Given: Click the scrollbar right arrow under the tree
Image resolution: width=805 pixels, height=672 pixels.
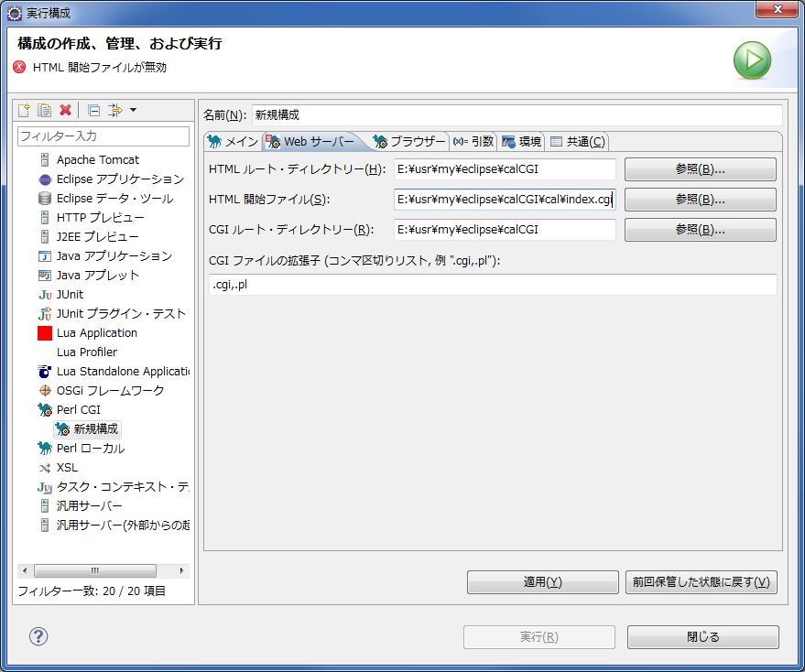Looking at the screenshot, I should tap(181, 571).
